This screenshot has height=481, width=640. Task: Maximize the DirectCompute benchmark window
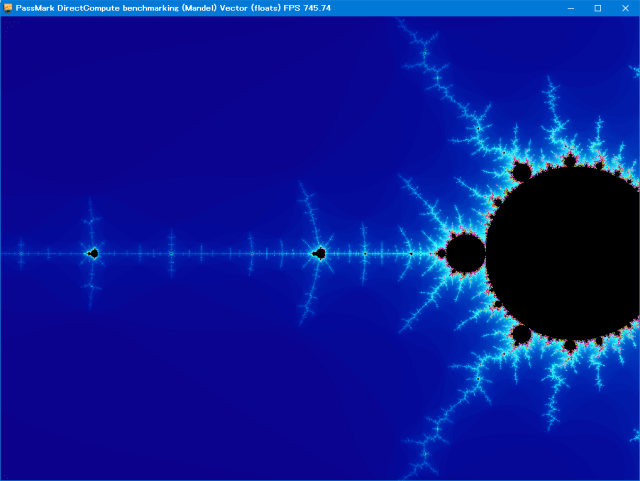coord(598,8)
